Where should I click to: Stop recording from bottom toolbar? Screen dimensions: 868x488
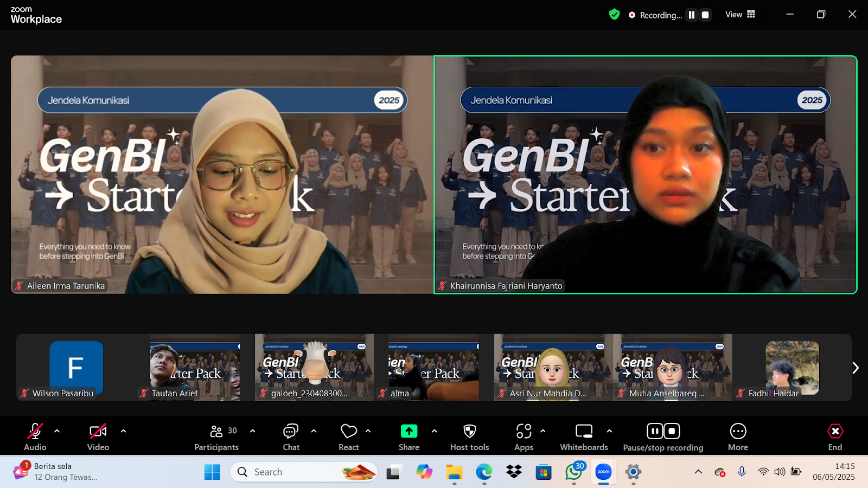[672, 431]
